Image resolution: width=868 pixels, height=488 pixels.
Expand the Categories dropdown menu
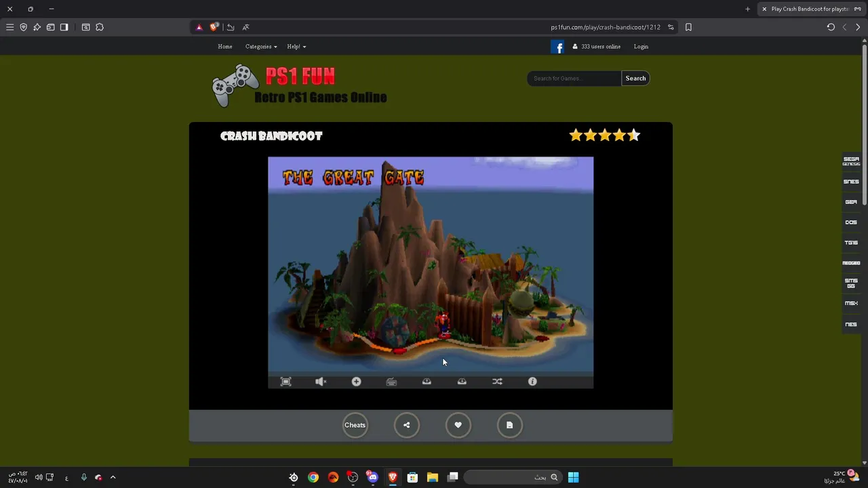[261, 47]
